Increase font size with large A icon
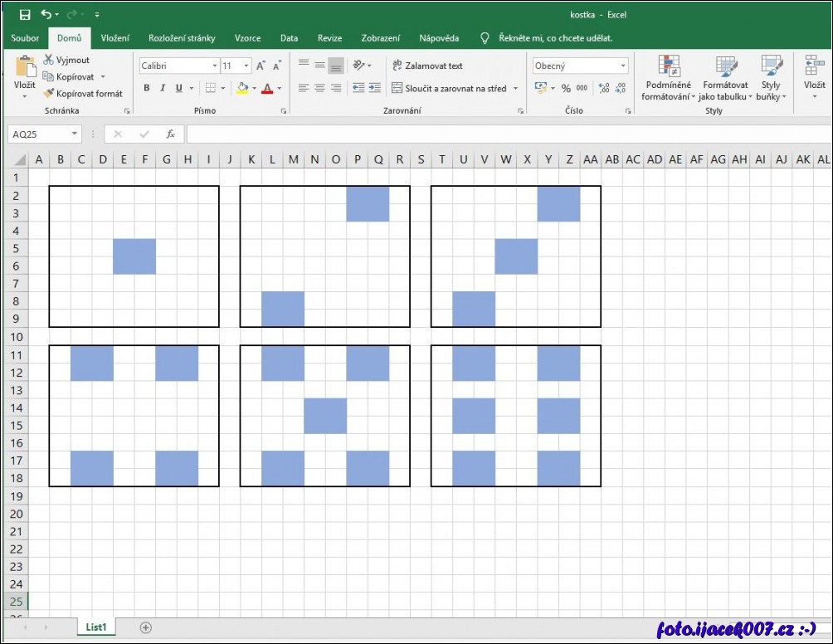833x644 pixels. pyautogui.click(x=261, y=66)
